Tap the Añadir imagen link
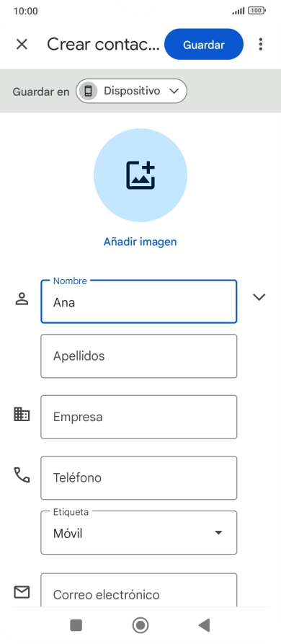Image resolution: width=281 pixels, height=644 pixels. click(140, 242)
